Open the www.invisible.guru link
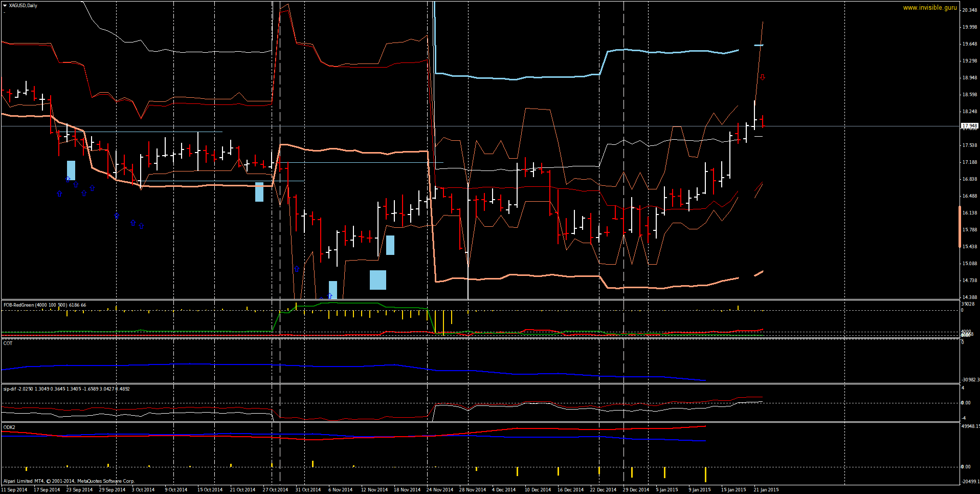The image size is (980, 494). (x=930, y=8)
